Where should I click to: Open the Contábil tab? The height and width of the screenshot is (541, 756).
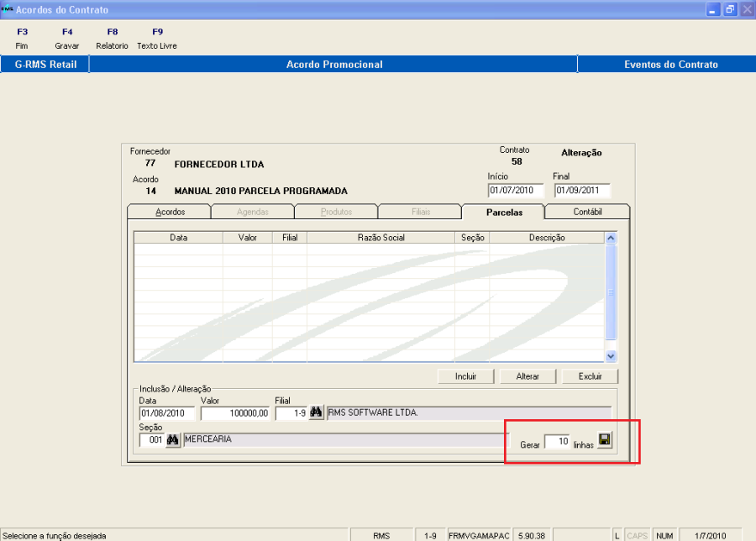587,212
